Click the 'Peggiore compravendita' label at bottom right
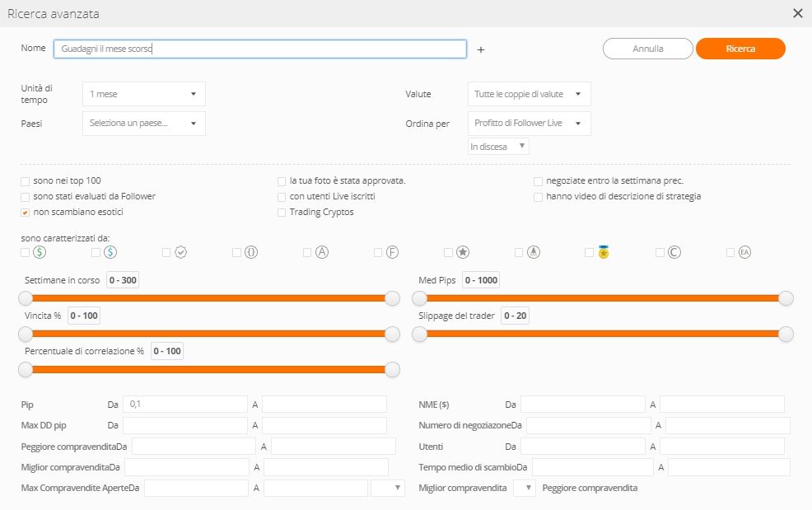Viewport: 812px width, 510px height. [590, 488]
